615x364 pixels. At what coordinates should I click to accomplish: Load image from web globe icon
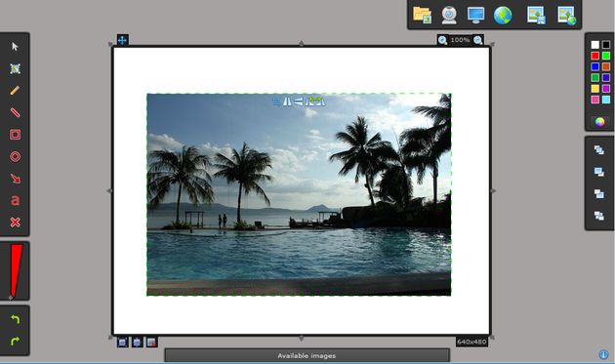pos(503,16)
